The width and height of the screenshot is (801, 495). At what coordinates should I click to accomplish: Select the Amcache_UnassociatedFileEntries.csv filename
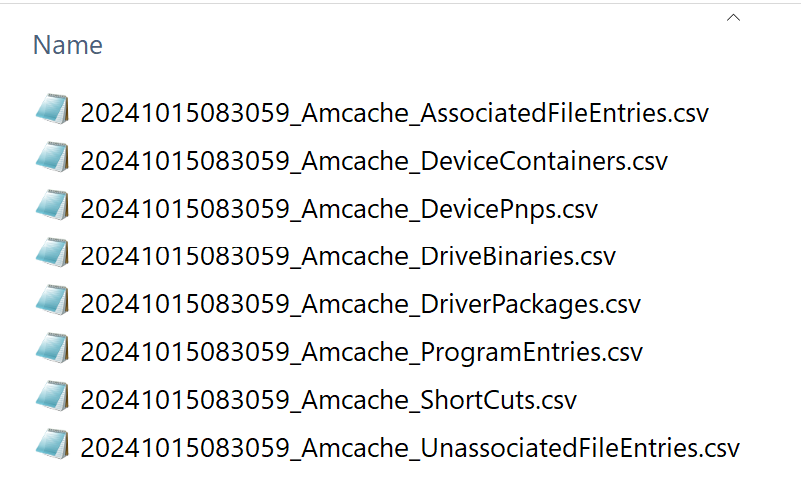410,448
